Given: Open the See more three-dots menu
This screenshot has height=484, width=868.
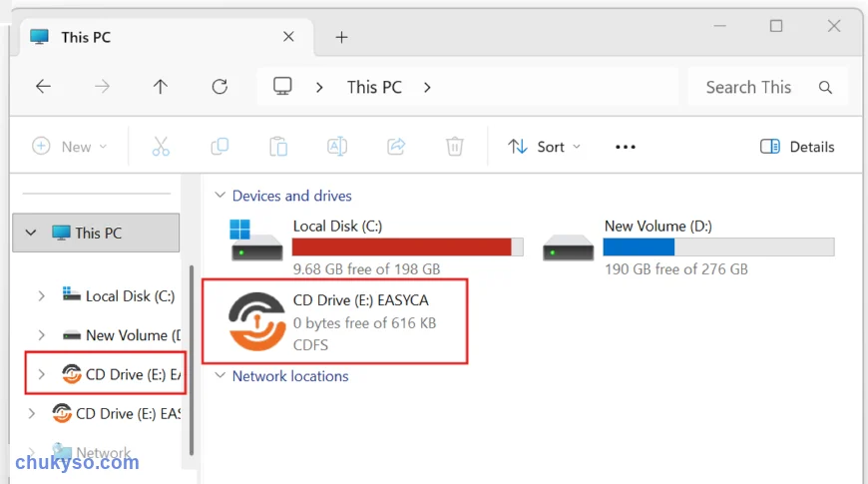Looking at the screenshot, I should pos(626,147).
